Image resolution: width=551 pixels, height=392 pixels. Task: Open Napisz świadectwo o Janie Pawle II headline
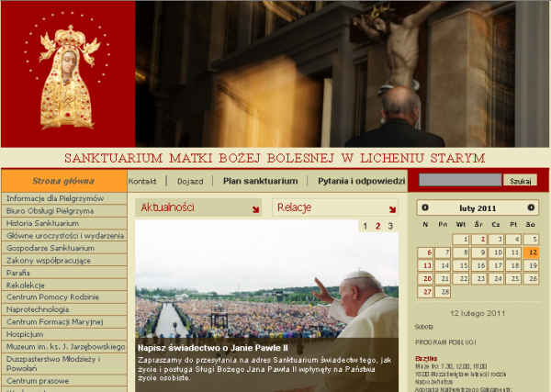click(213, 348)
